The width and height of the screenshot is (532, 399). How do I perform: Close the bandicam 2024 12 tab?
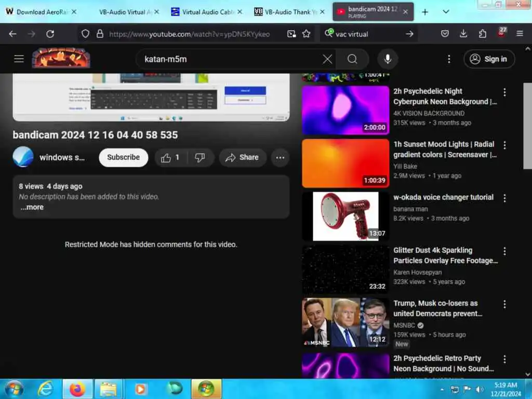pos(405,12)
